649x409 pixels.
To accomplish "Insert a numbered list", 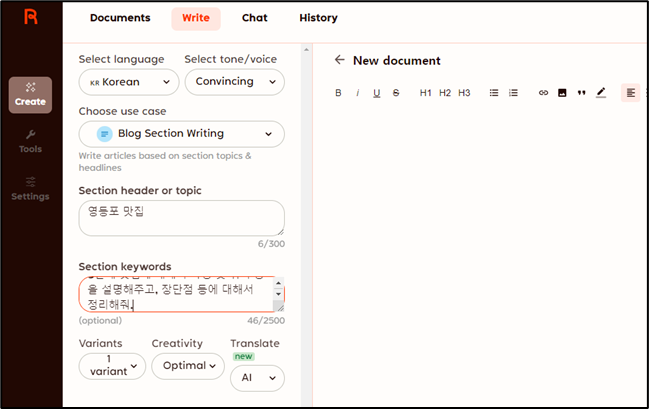I will coord(513,93).
